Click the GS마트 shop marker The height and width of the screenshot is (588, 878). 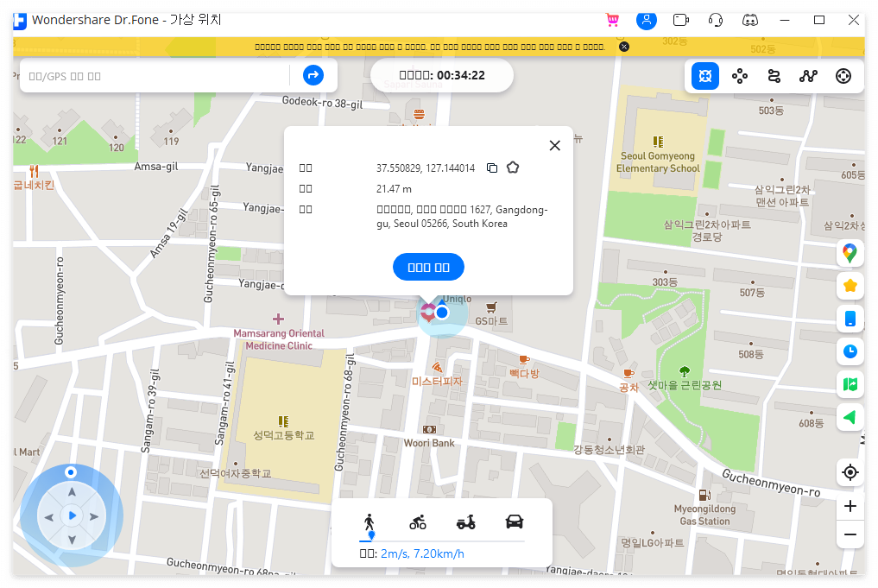491,307
